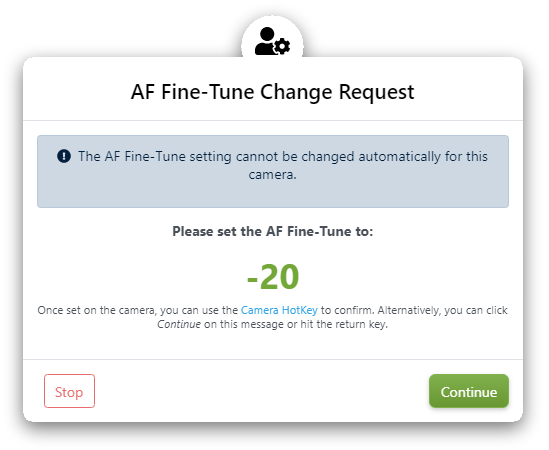Click the AF Fine-Tune Change Request title
Image resolution: width=549 pixels, height=450 pixels.
pyautogui.click(x=273, y=92)
